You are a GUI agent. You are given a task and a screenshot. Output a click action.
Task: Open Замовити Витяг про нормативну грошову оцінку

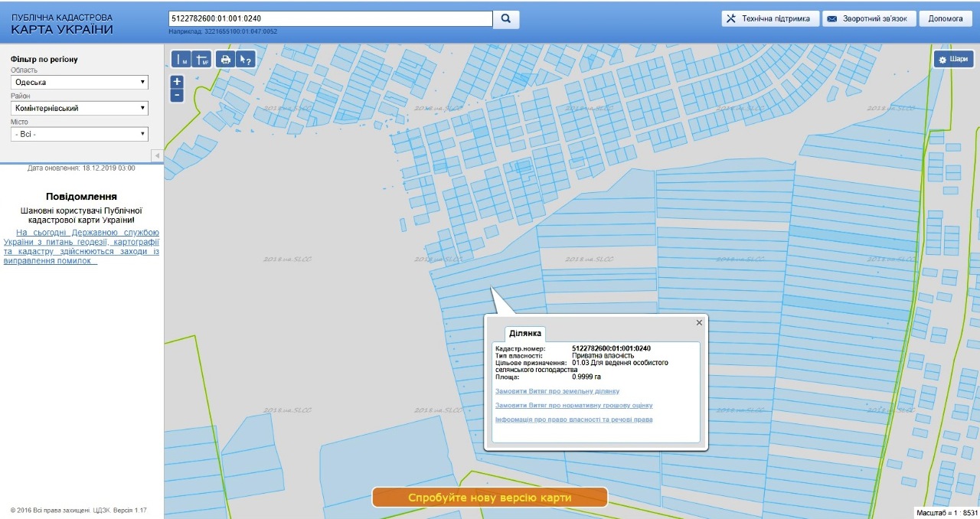click(x=574, y=406)
